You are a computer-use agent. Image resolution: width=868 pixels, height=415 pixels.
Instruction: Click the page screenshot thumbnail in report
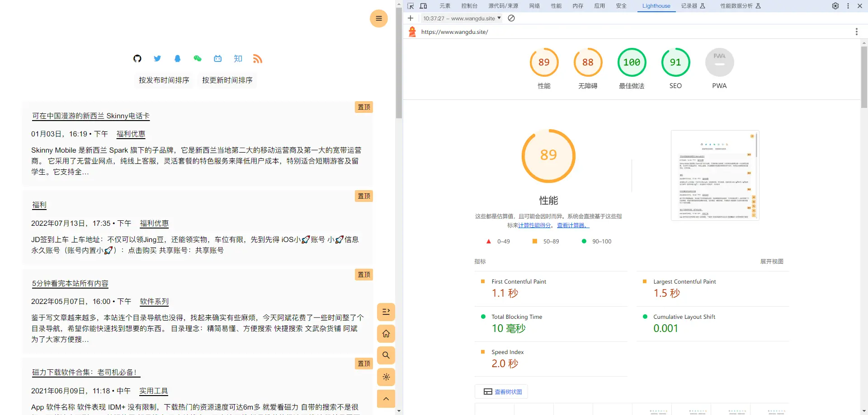coord(715,175)
